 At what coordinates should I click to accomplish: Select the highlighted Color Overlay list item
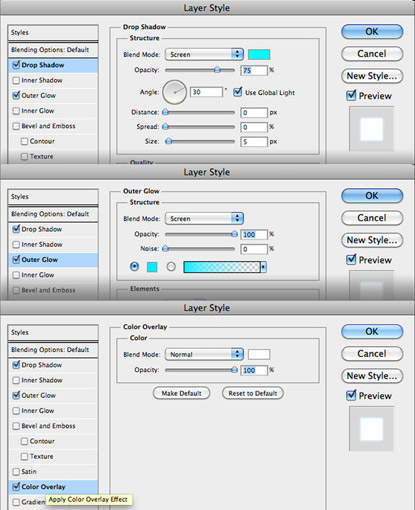click(x=53, y=487)
